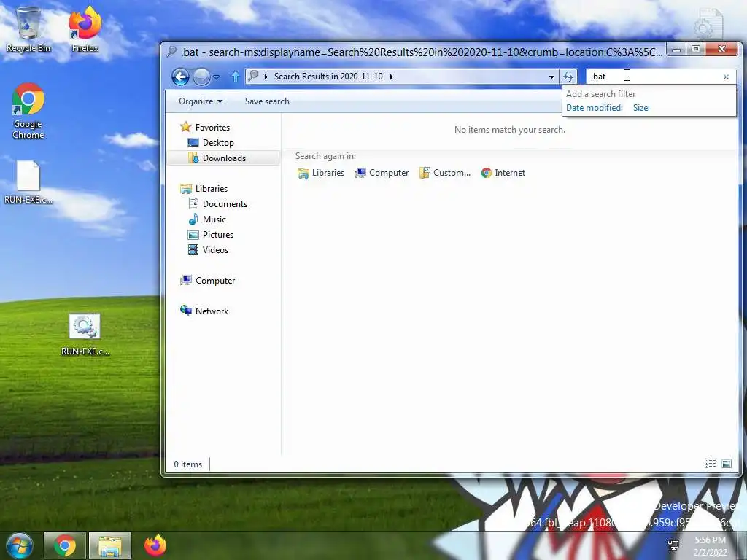Maximize the search results window
747x560 pixels.
(695, 49)
